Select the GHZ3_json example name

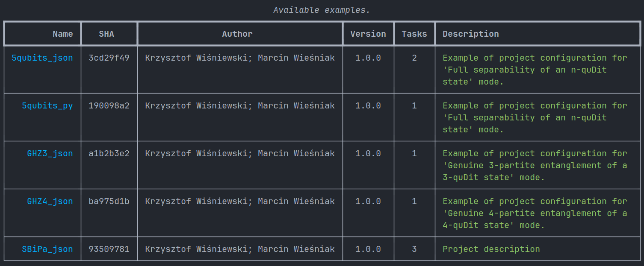pyautogui.click(x=50, y=154)
